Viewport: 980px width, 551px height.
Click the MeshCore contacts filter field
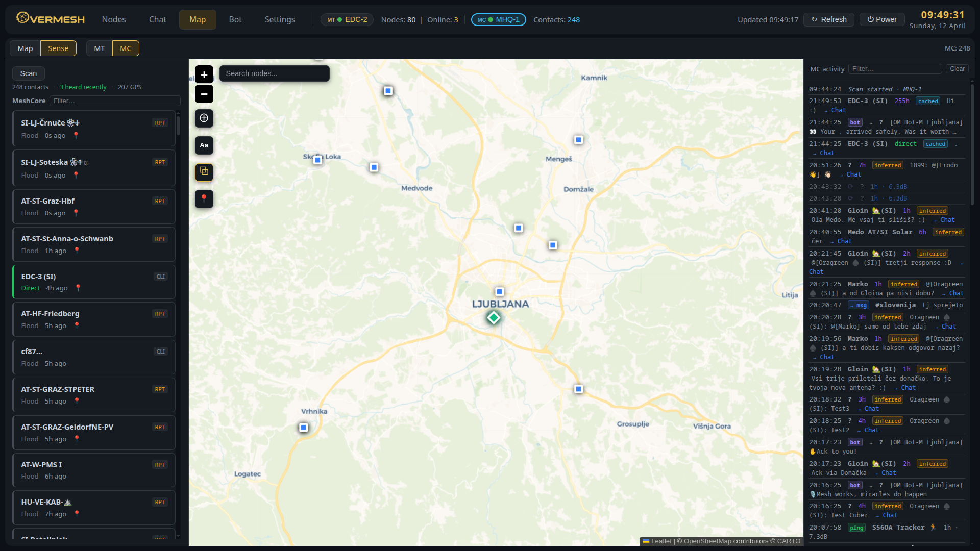[x=115, y=101]
